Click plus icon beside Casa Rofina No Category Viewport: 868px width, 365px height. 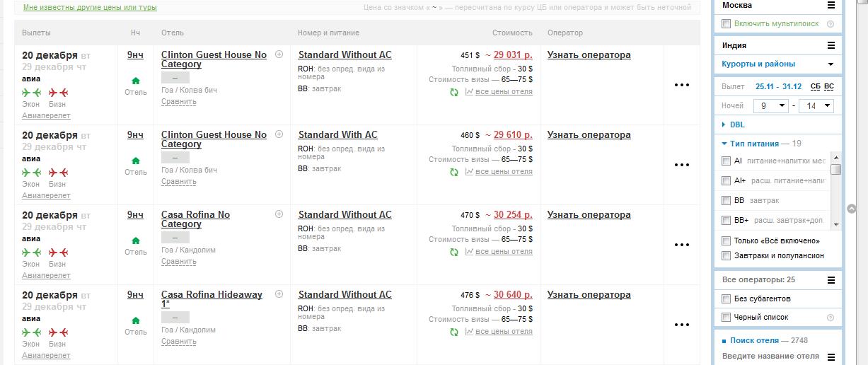(x=279, y=214)
